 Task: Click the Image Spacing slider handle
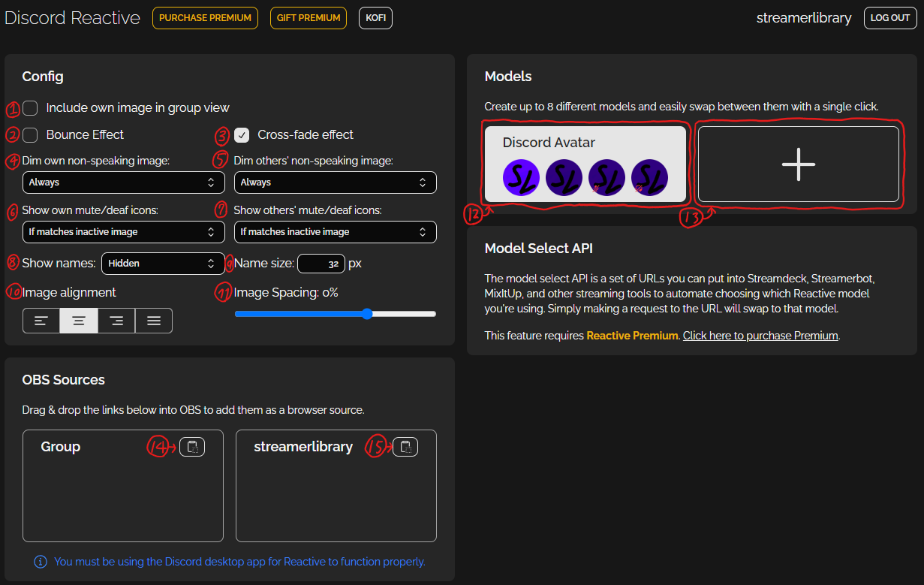[367, 314]
